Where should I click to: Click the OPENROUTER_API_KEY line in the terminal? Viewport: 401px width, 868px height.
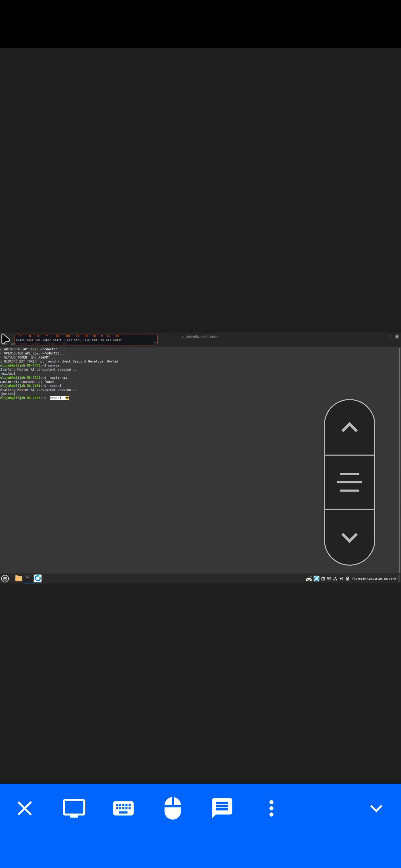(x=34, y=353)
